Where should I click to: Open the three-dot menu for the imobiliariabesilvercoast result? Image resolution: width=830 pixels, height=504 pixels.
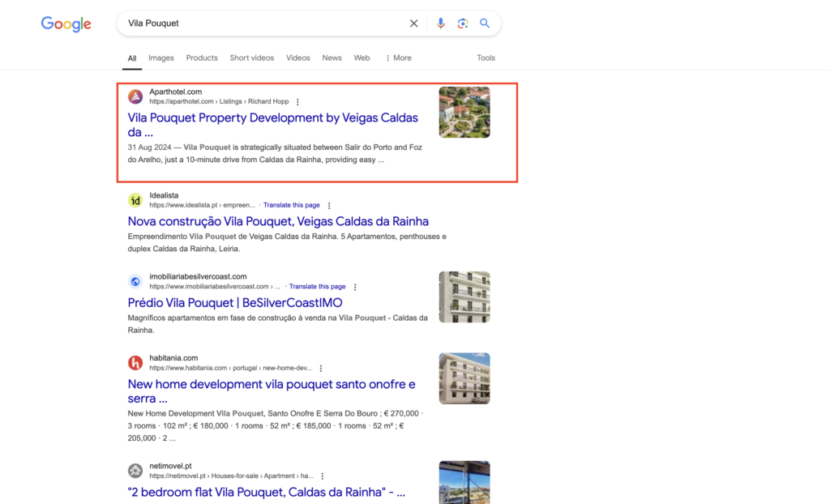(x=355, y=287)
